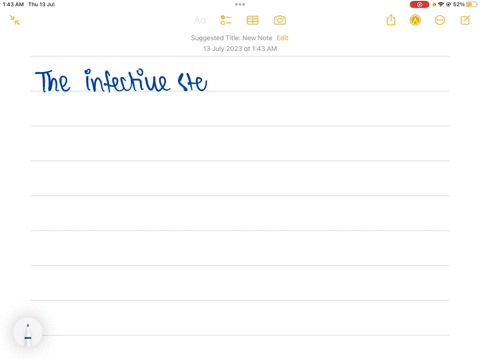
Task: Tap the battery percentage in status bar
Action: coord(459,4)
